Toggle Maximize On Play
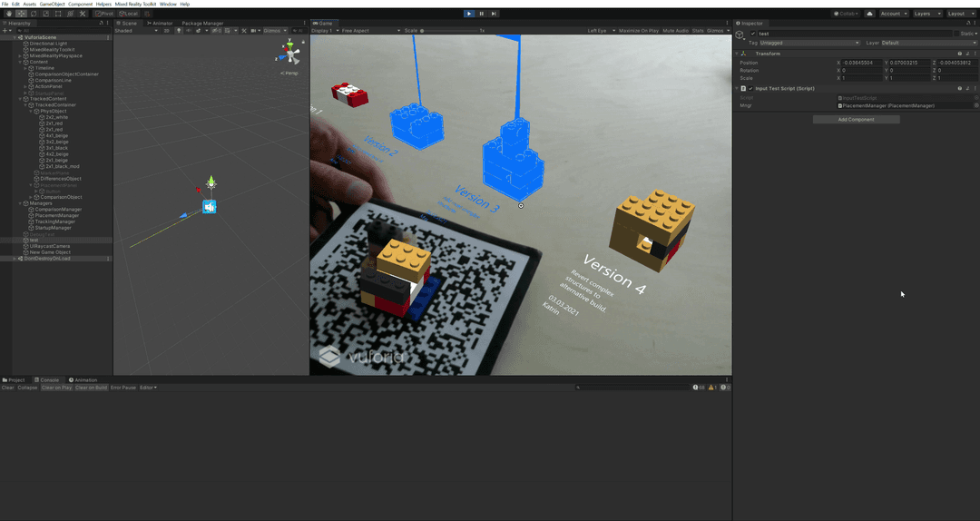 [638, 30]
